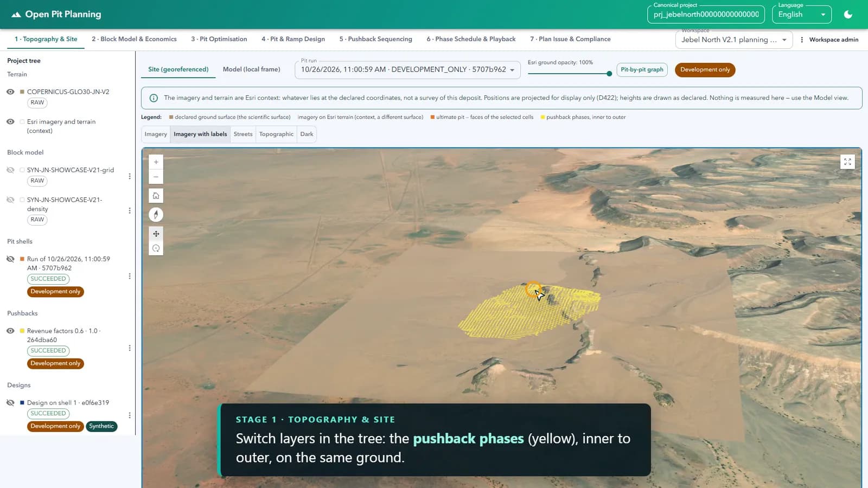This screenshot has width=868, height=488.
Task: Hide the Revenue factors pushback layer
Action: (10, 331)
